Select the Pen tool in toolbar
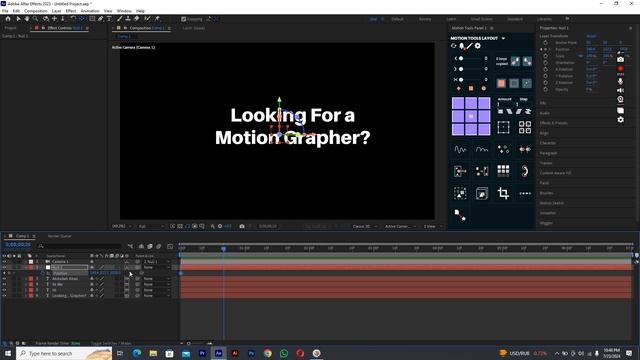Viewport: 640px width, 360px height. click(x=100, y=19)
